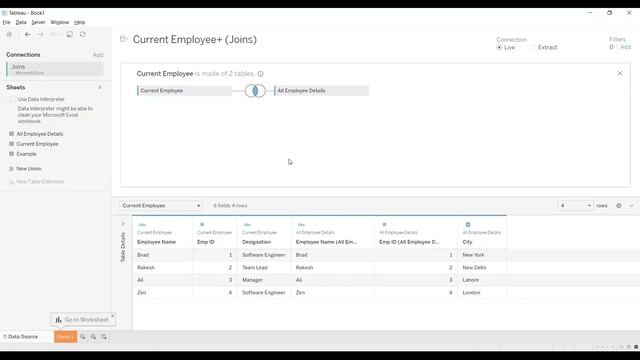Screen dimensions: 640x360
Task: Close the Current Employee join canvas
Action: [620, 73]
